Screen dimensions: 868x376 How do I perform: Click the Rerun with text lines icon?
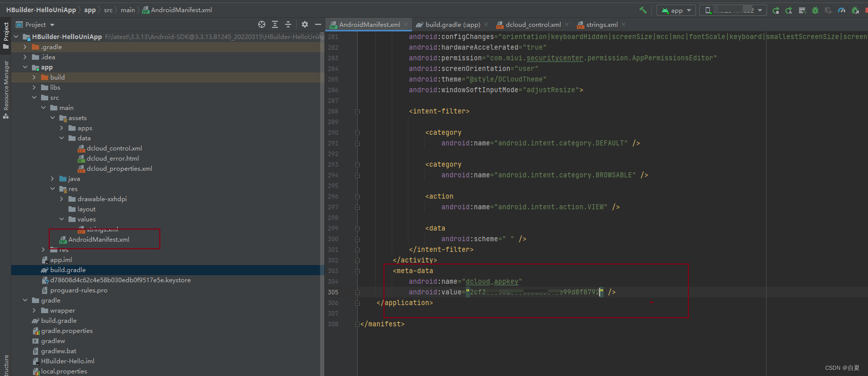[802, 10]
